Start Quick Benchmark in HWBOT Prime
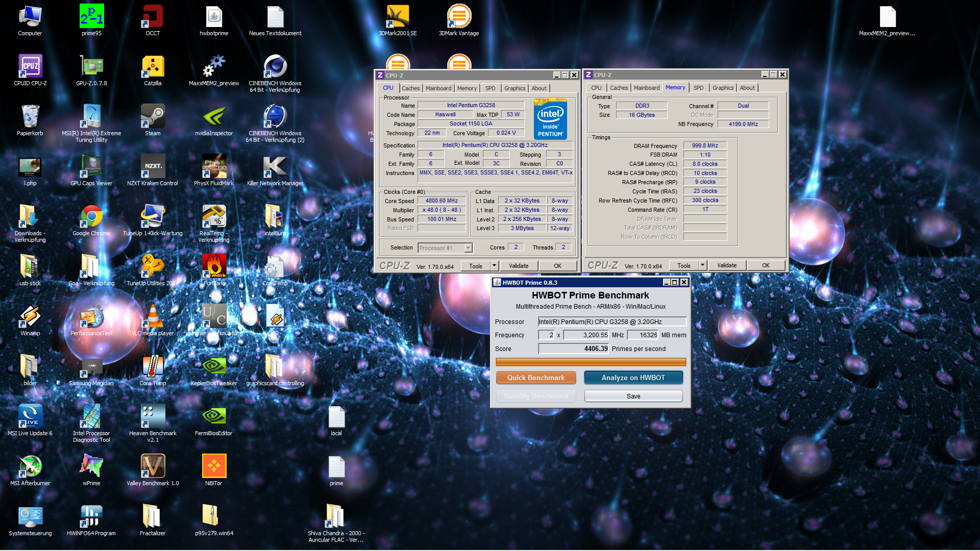This screenshot has width=980, height=551. click(536, 378)
